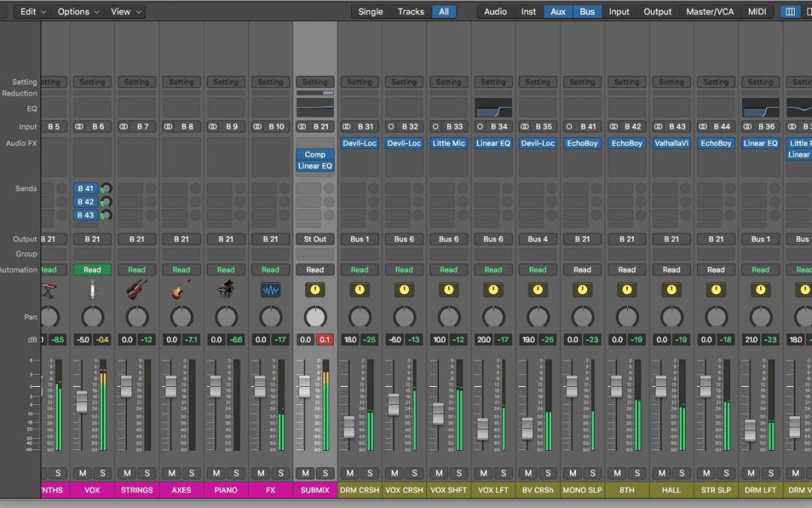The image size is (812, 508).
Task: Click the keyboard icon on the SYNTHS channel
Action: (x=47, y=289)
